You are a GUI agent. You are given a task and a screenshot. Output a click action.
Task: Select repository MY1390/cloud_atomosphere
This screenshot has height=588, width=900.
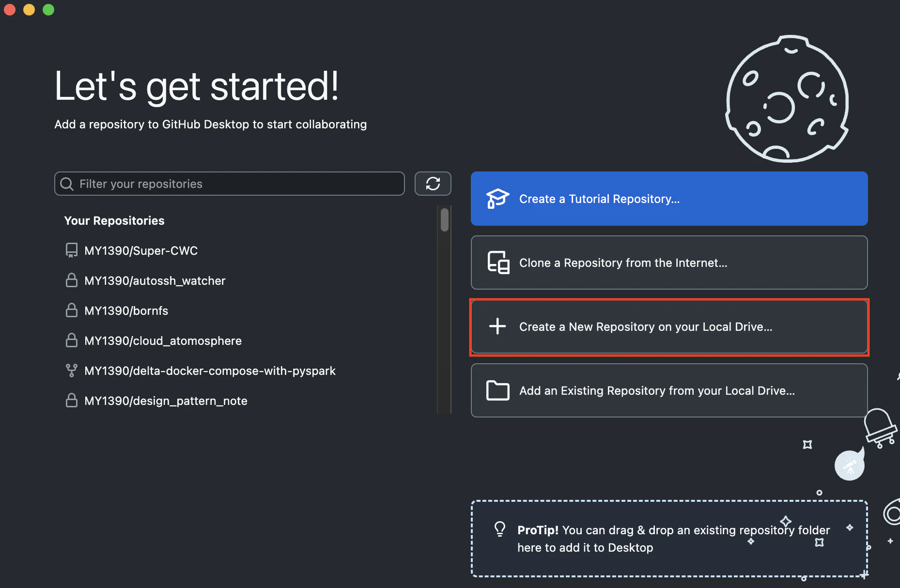point(246,340)
